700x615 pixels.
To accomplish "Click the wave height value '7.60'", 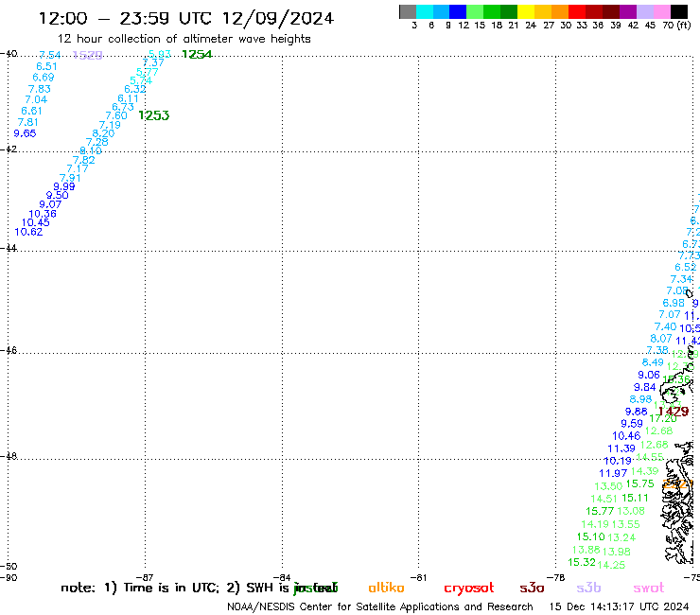I will pos(116,115).
